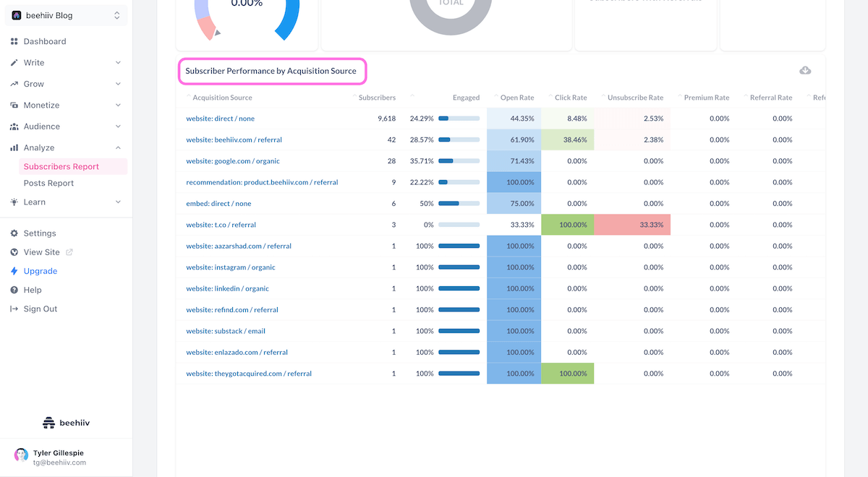This screenshot has width=868, height=477.
Task: Open source 'website: instagram / organic'
Action: click(231, 267)
